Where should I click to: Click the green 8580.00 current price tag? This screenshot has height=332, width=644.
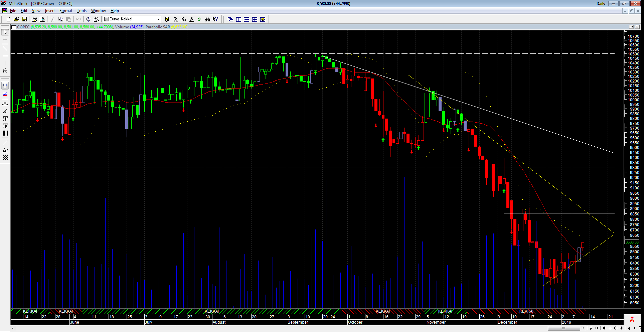(x=632, y=242)
